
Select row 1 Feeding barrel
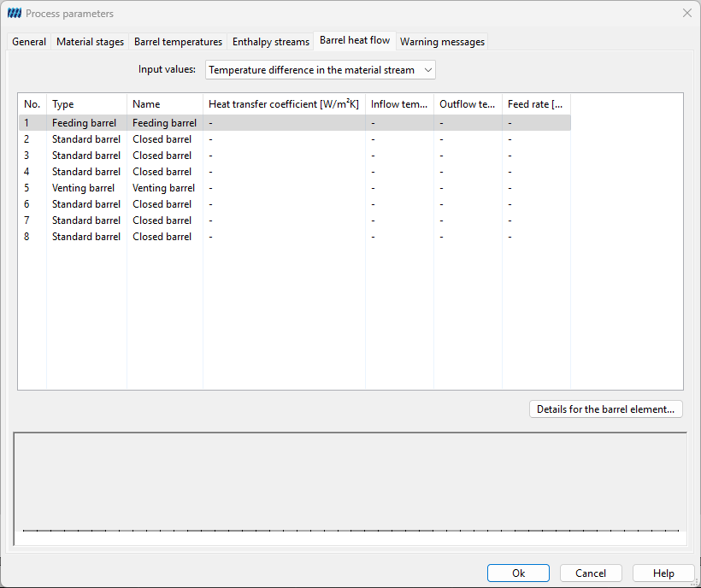[295, 123]
